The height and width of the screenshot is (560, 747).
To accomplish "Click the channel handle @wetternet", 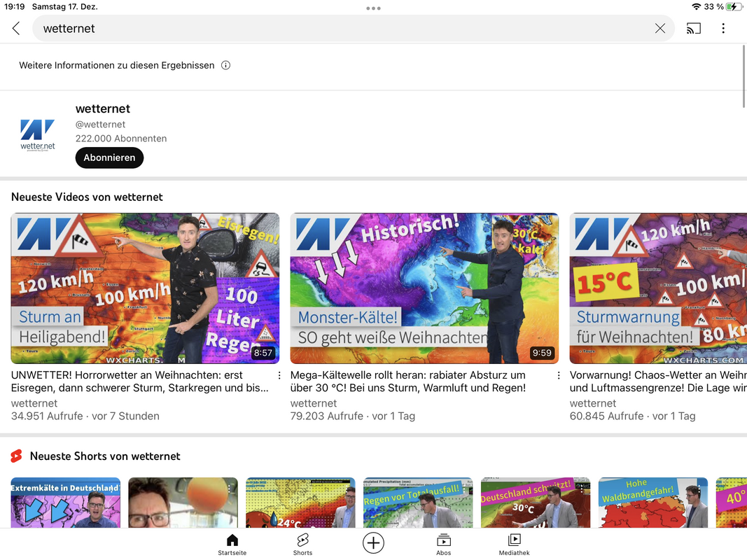I will pyautogui.click(x=101, y=125).
